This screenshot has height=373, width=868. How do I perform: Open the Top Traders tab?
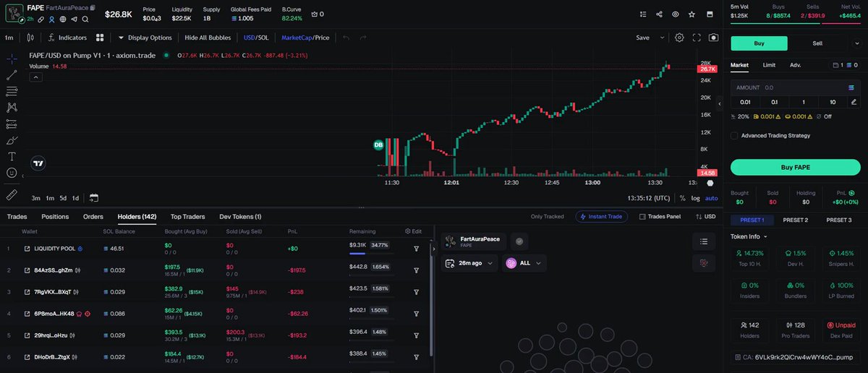coord(187,216)
